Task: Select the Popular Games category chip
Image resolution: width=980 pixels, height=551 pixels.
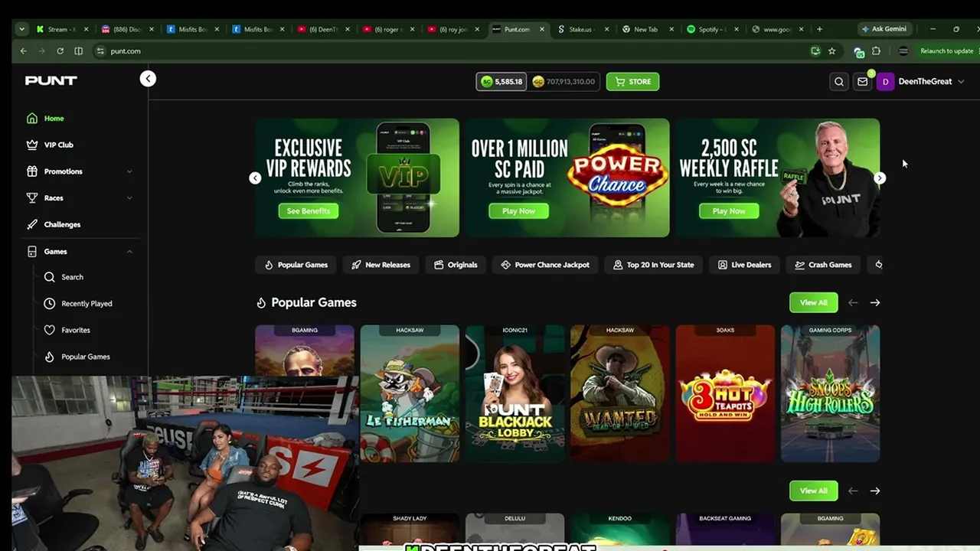Action: click(x=296, y=265)
